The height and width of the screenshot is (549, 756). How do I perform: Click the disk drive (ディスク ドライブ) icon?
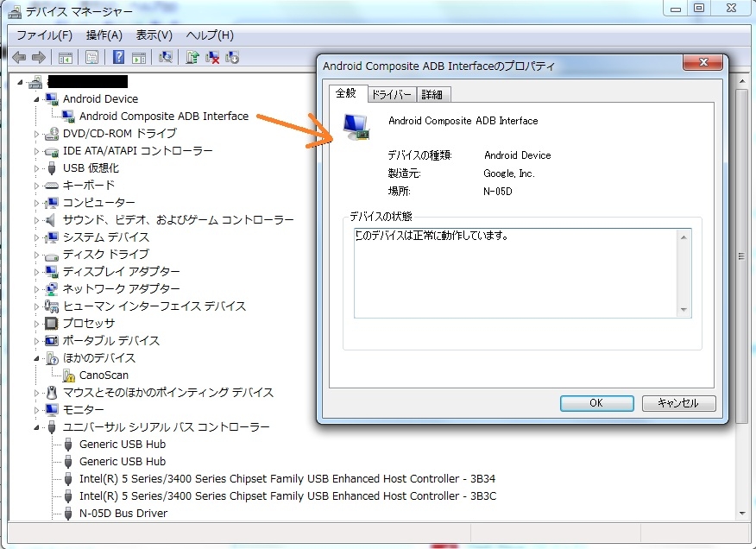point(51,256)
